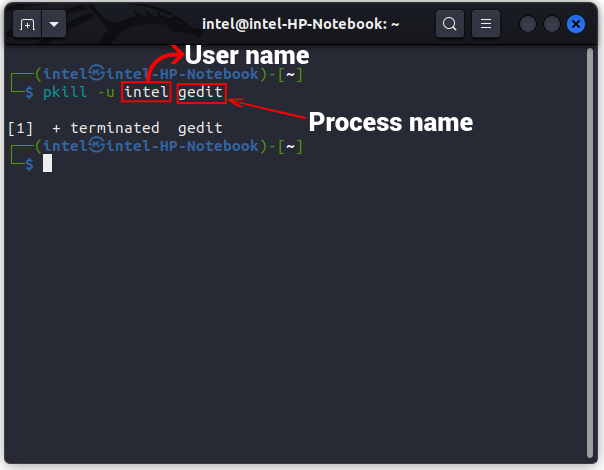Image resolution: width=604 pixels, height=470 pixels.
Task: Close the terminal with the blue X
Action: 577,24
